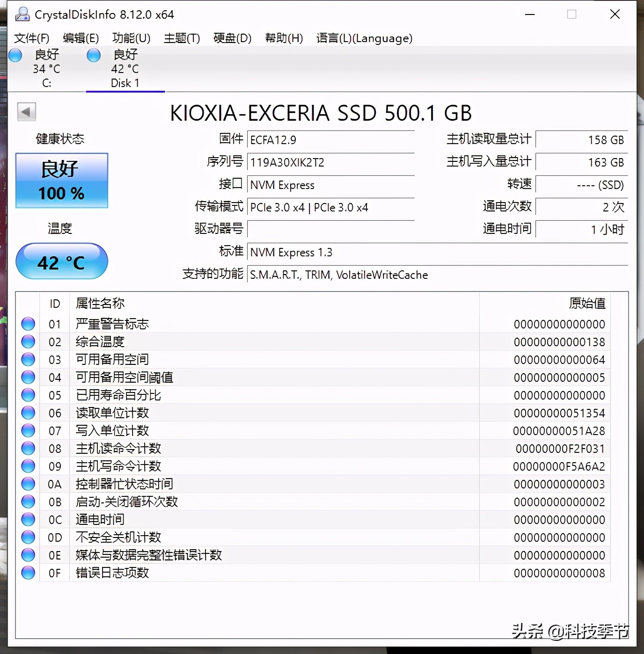
Task: Open the 主题(T) theme menu
Action: tap(182, 38)
